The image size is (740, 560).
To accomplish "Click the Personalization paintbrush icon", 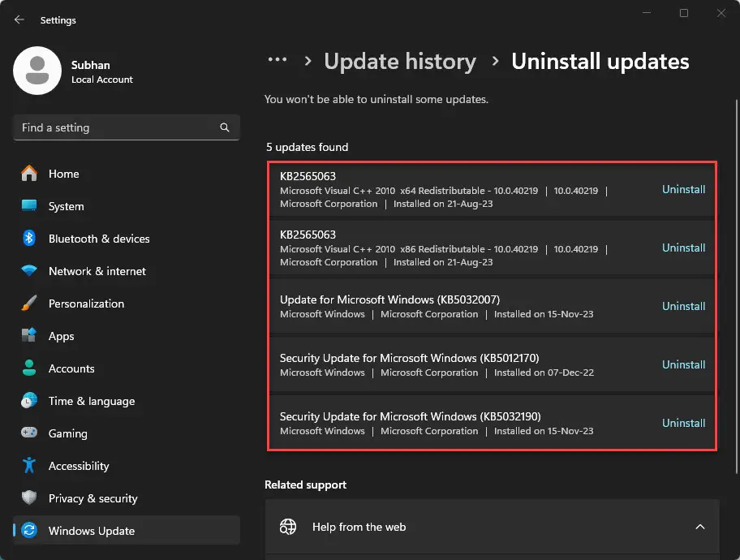I will [28, 304].
